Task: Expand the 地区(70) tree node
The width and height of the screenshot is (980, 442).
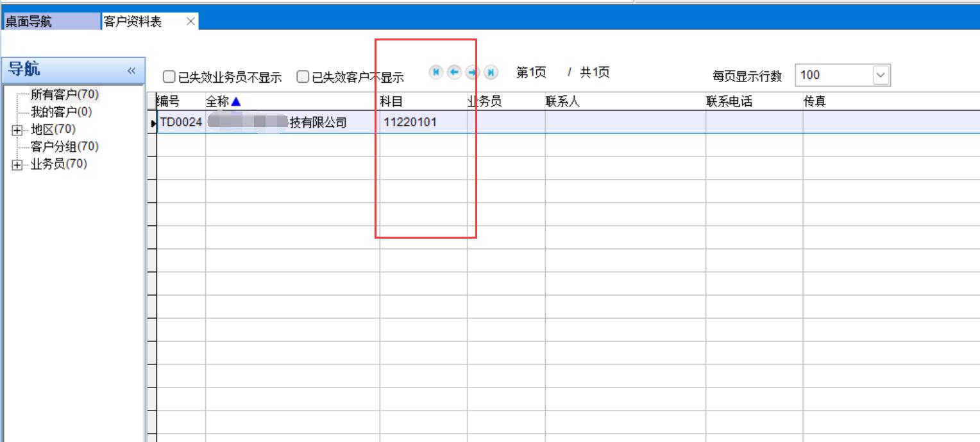Action: pos(17,130)
